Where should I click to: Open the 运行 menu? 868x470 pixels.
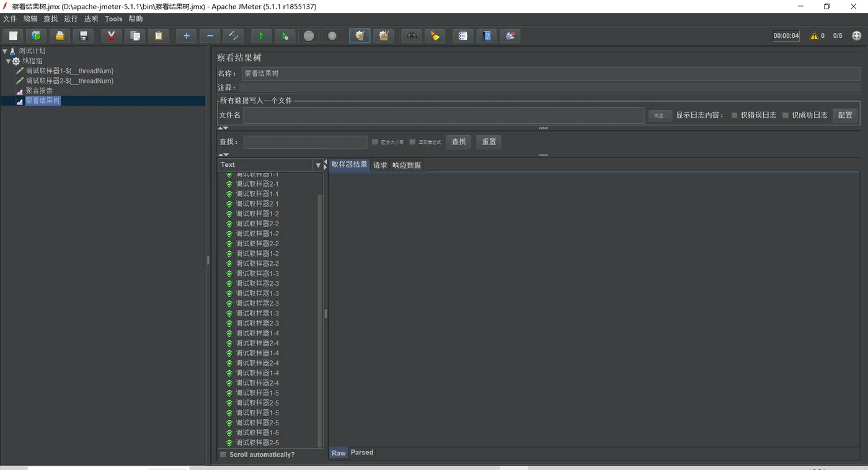pos(71,19)
